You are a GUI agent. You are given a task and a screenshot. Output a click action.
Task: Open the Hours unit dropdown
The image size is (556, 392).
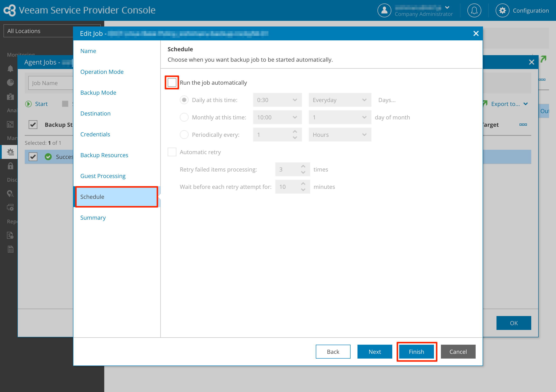340,135
